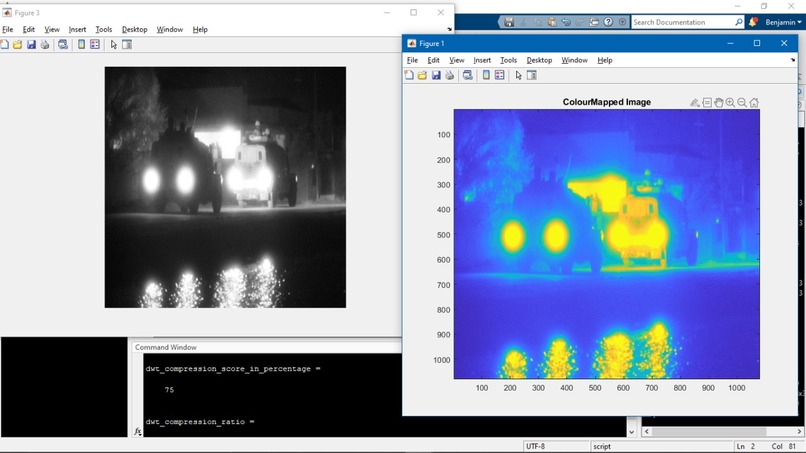Click the ColourMapped Image plot

[x=607, y=244]
